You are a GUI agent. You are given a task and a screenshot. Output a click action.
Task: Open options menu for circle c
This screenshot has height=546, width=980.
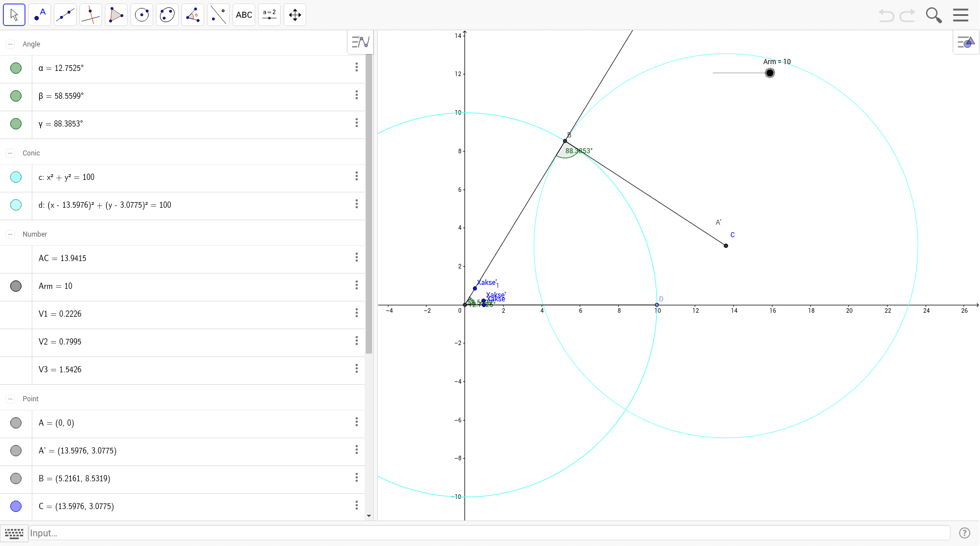(x=357, y=176)
